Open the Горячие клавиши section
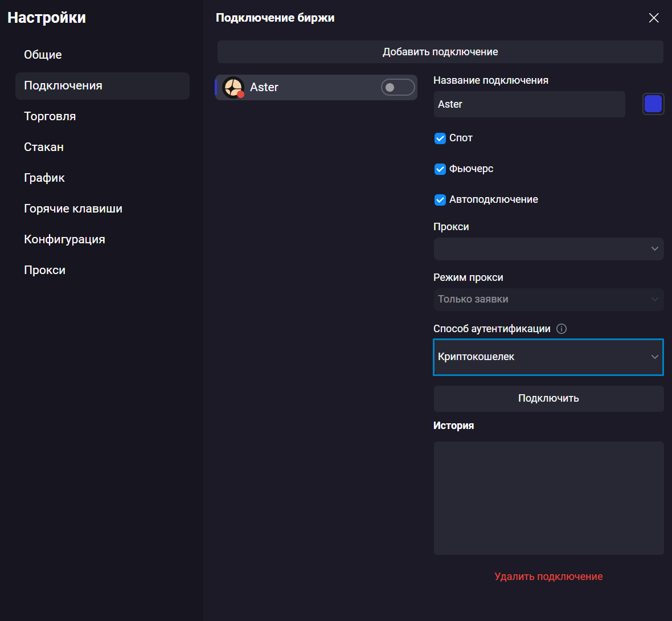 (x=103, y=209)
